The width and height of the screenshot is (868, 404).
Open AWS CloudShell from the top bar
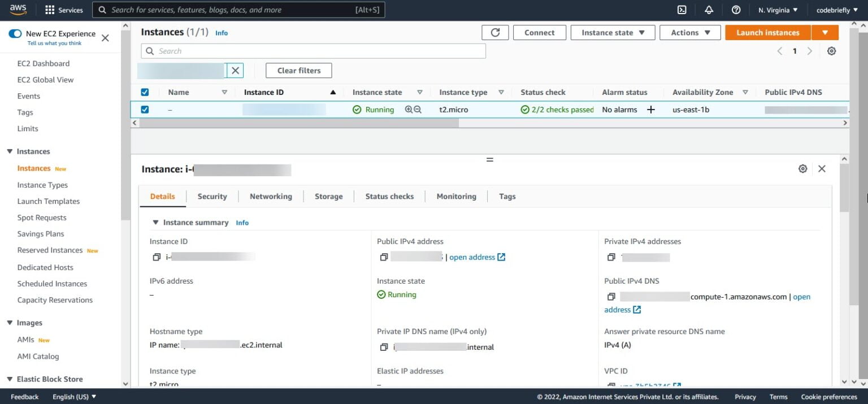[x=682, y=10]
